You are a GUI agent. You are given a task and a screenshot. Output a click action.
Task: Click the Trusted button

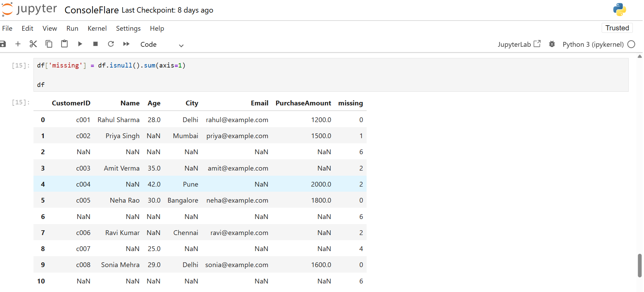[617, 28]
